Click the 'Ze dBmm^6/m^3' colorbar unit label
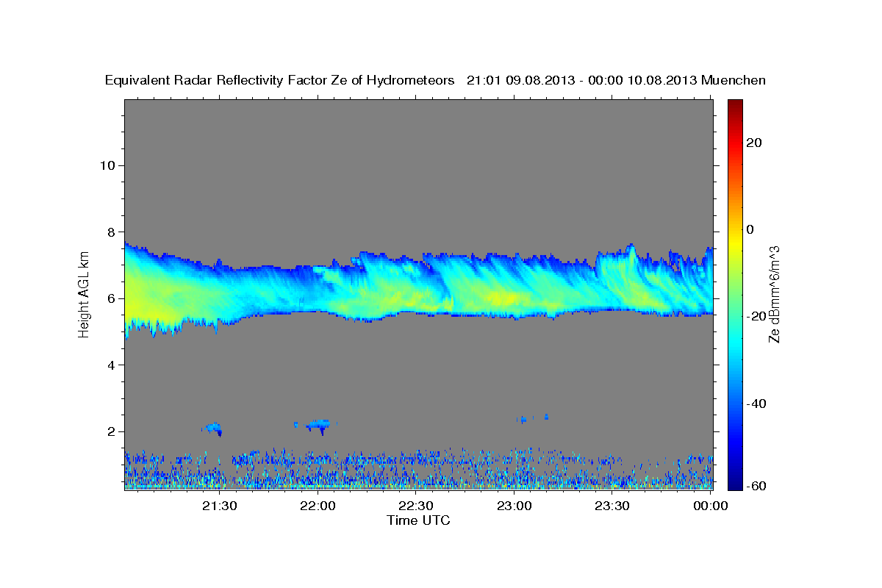This screenshot has width=882, height=588. 774,294
